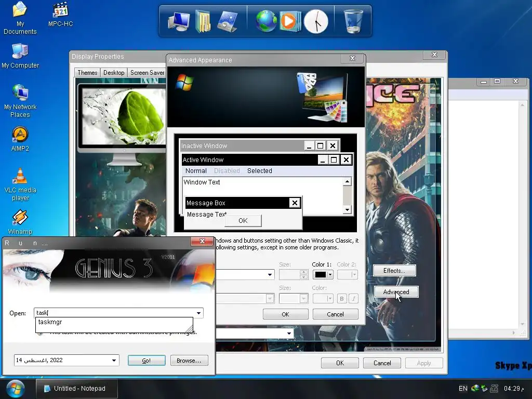Launch the AIMP2 desktop shortcut
Screen dimensions: 532x399
pos(20,138)
